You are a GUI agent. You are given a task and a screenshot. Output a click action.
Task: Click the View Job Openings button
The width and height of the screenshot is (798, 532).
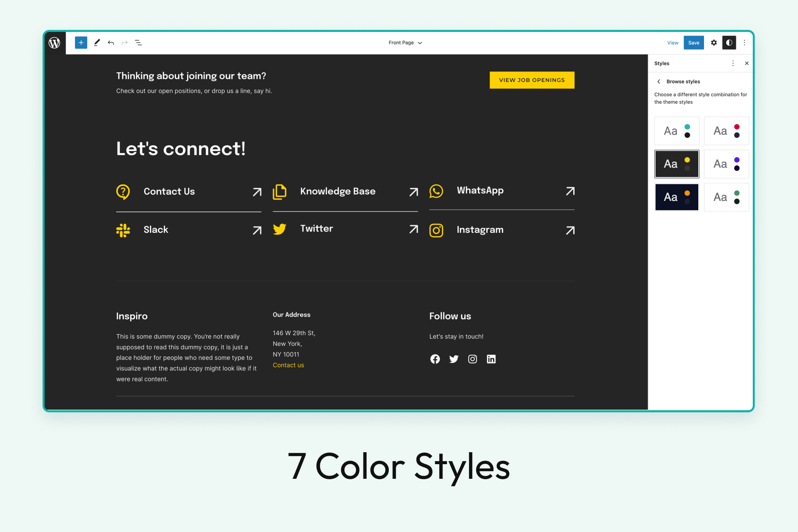532,80
